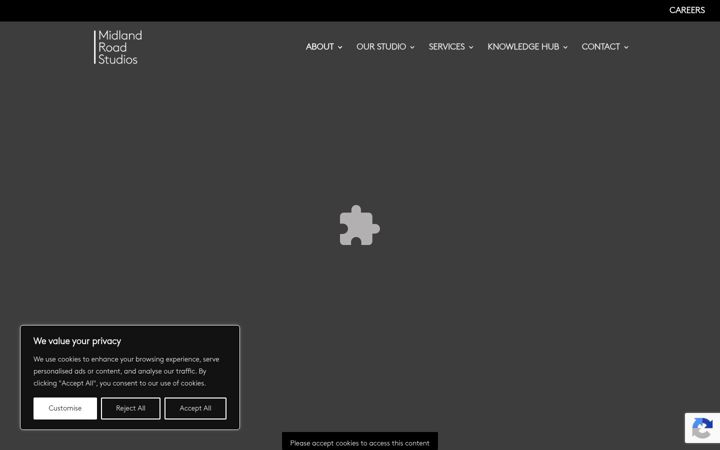The height and width of the screenshot is (450, 720).
Task: Open the Services menu item
Action: pyautogui.click(x=446, y=47)
